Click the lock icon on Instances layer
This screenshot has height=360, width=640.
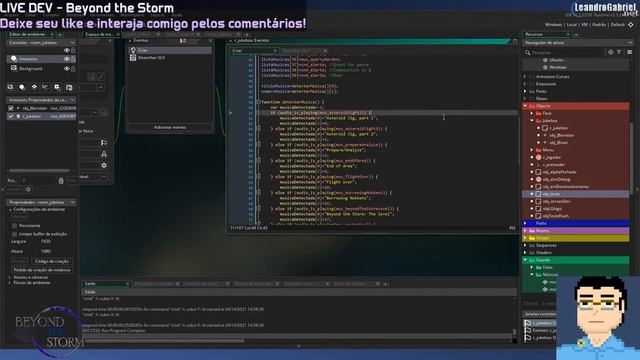[x=73, y=59]
